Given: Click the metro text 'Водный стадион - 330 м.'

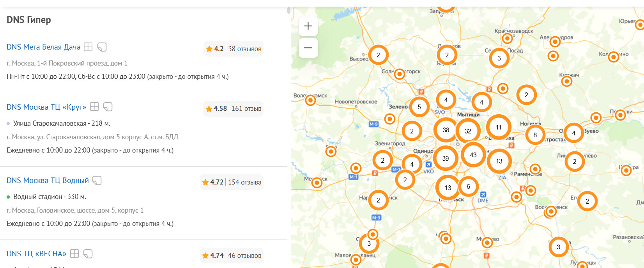Looking at the screenshot, I should 50,197.
